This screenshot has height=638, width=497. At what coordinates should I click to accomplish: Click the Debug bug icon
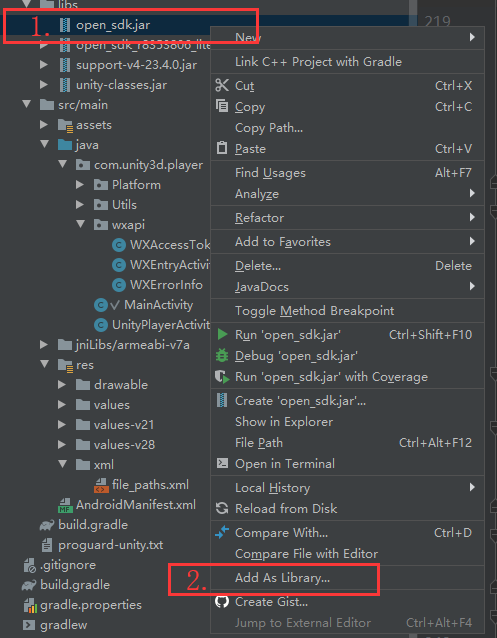(222, 356)
